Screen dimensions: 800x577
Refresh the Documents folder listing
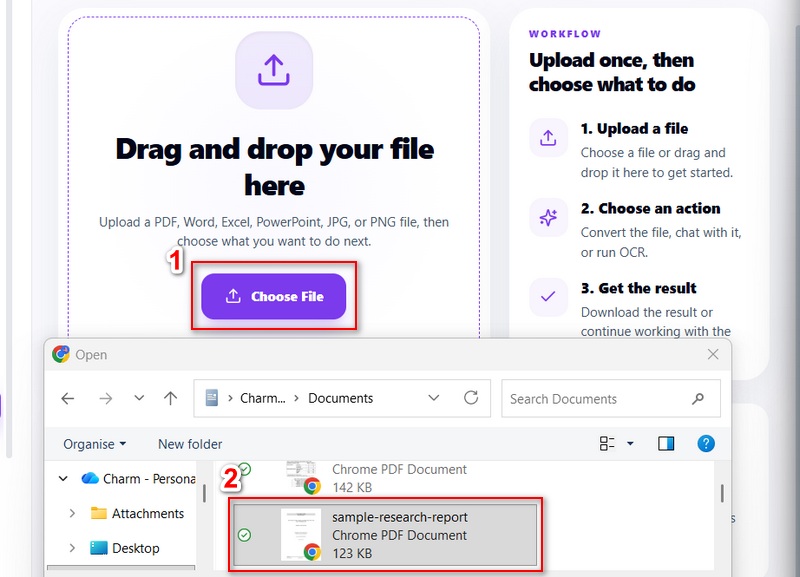pyautogui.click(x=471, y=398)
